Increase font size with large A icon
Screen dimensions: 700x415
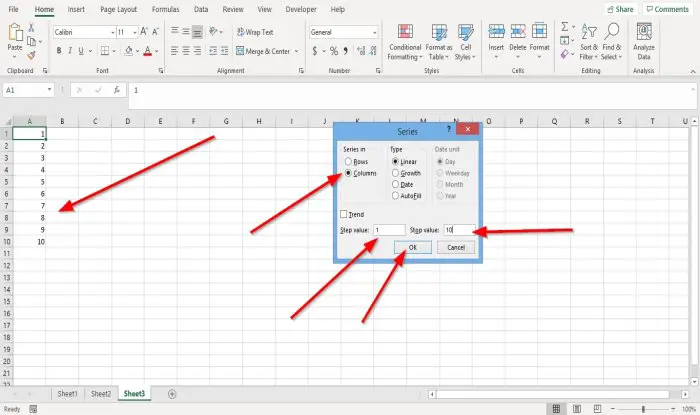[144, 32]
